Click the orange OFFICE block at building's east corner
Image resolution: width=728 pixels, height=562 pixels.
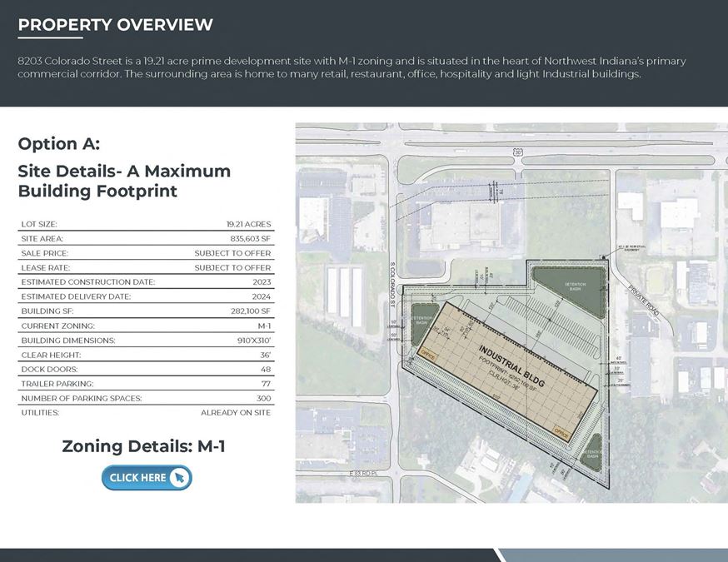561,433
